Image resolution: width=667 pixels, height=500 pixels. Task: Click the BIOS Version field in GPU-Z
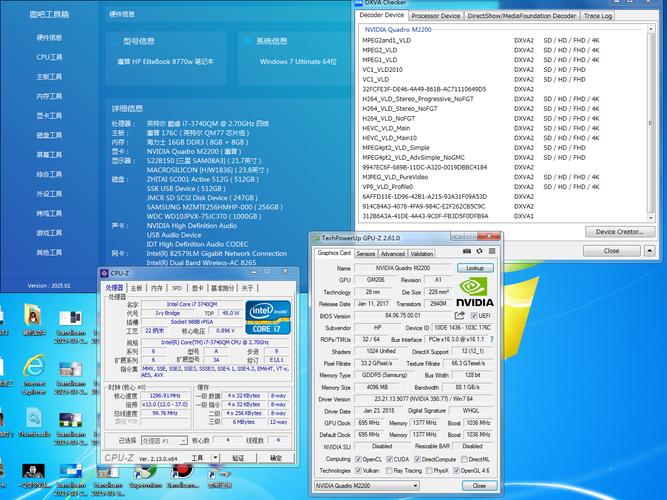[x=402, y=316]
